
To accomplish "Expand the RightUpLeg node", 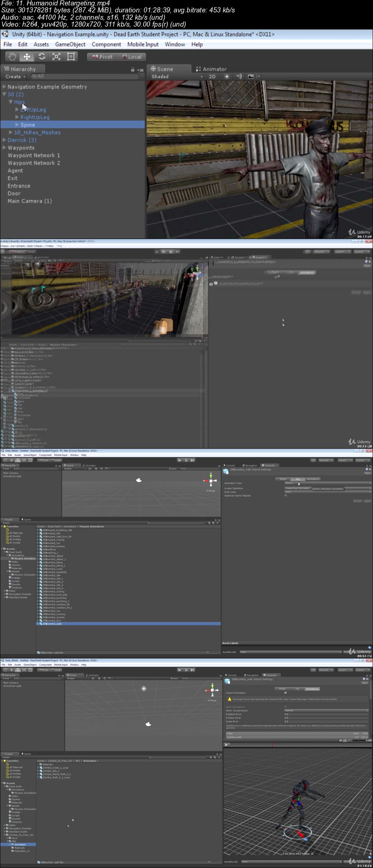I will [17, 117].
